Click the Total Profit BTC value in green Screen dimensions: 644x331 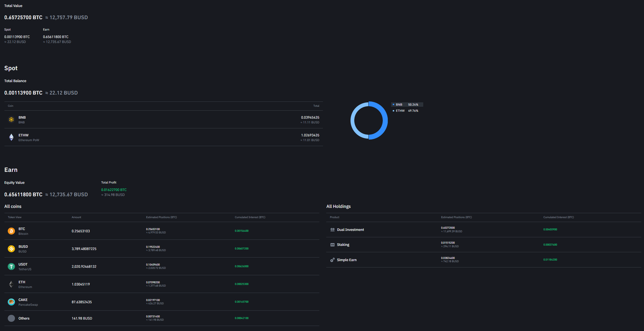pos(114,190)
